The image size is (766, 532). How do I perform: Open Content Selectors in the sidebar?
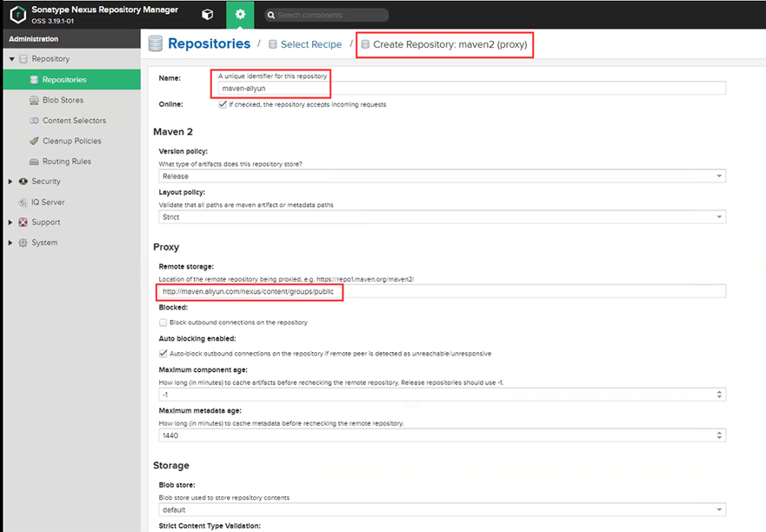[x=72, y=121]
